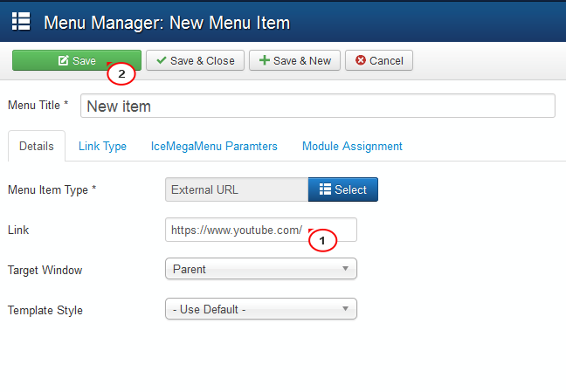566x392 pixels.
Task: Click the green plus icon on Save & New
Action: pyautogui.click(x=265, y=60)
